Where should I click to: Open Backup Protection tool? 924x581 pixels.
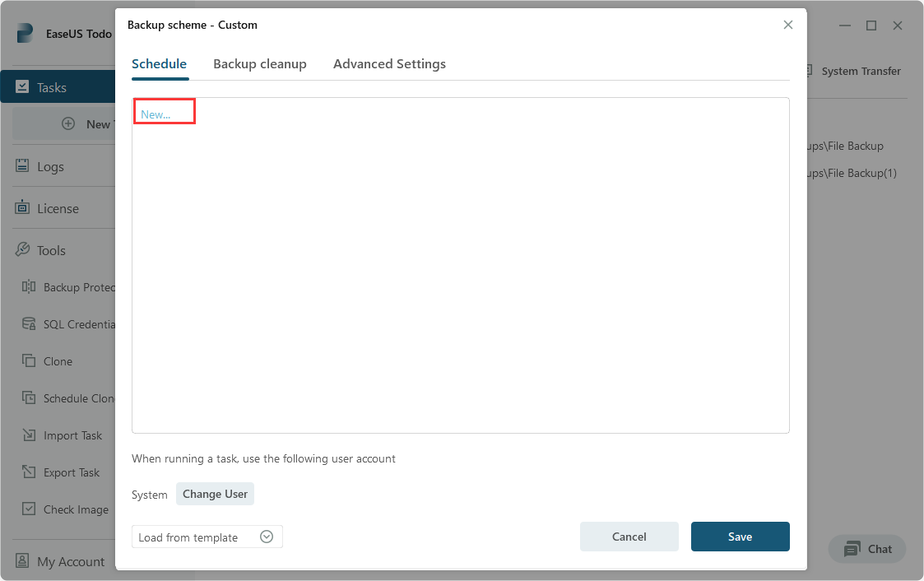click(68, 286)
